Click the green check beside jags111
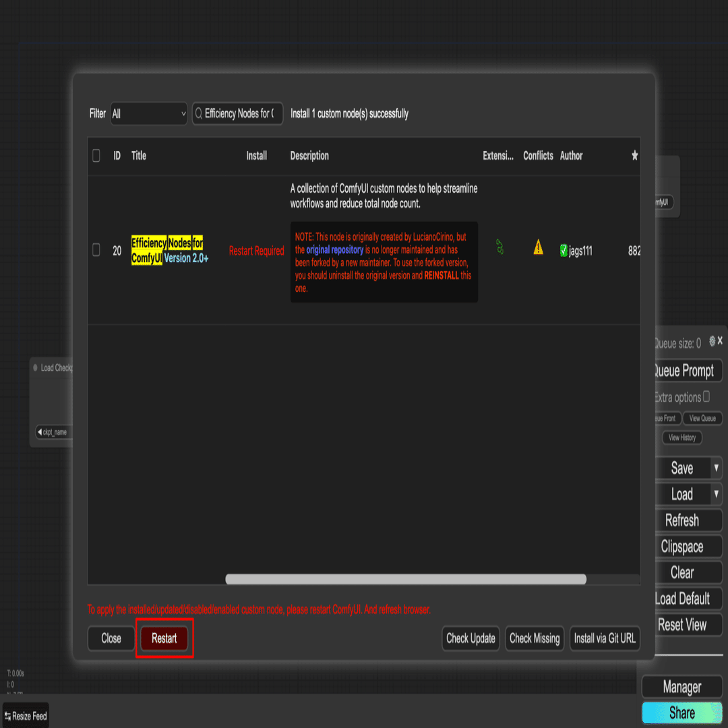 click(564, 251)
